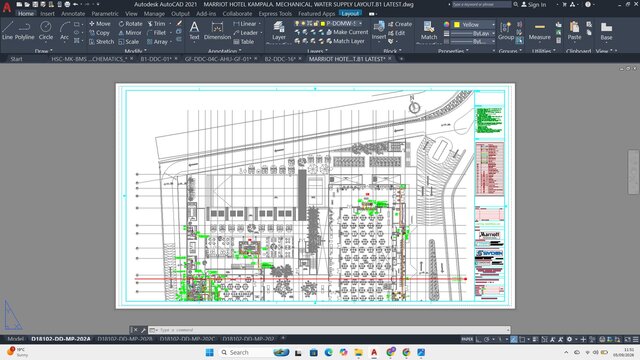Open Layer Properties manager

279,31
